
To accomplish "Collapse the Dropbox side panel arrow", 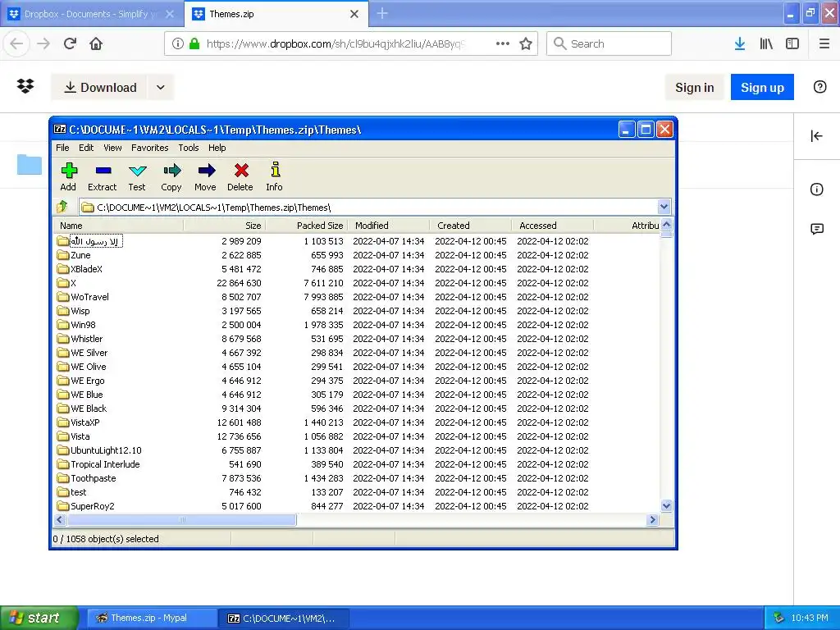I will pos(816,136).
